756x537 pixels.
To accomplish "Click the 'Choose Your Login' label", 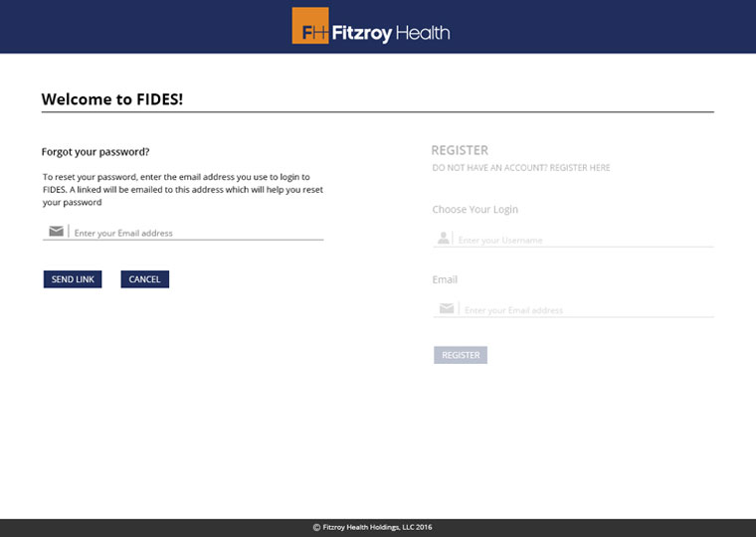I will (474, 209).
